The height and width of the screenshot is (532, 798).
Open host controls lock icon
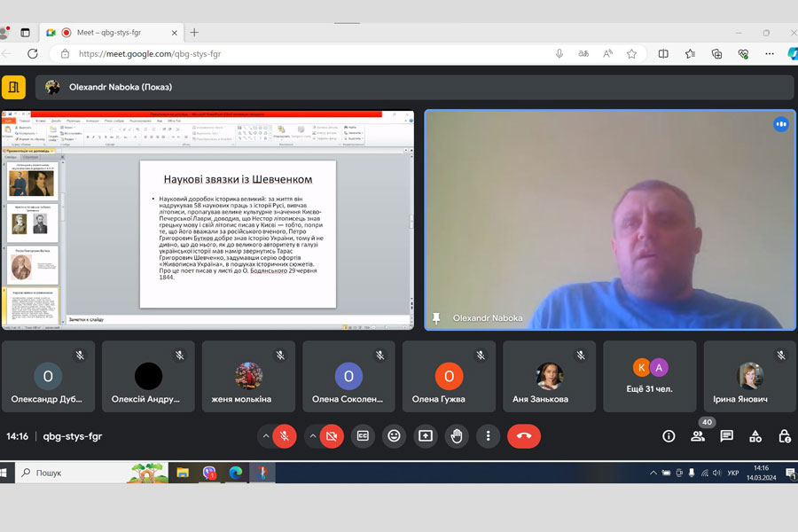click(785, 436)
